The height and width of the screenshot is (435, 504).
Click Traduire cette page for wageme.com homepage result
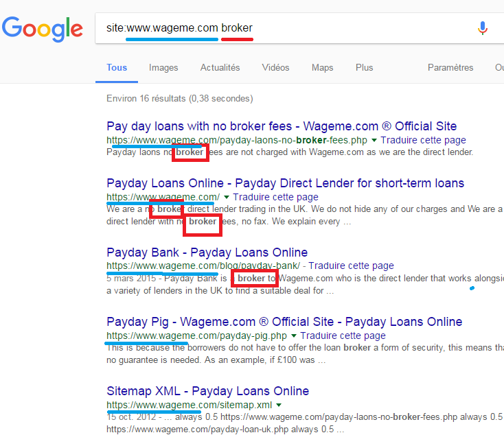(275, 197)
